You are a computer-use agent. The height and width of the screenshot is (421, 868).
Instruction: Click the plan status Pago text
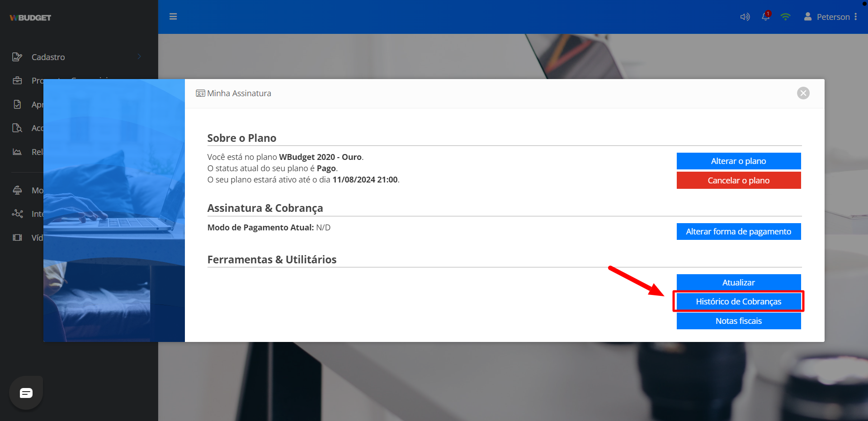coord(326,168)
